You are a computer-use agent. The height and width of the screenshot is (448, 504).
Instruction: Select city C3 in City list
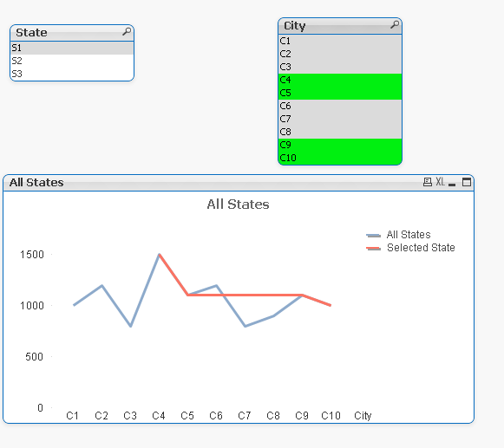pyautogui.click(x=340, y=67)
